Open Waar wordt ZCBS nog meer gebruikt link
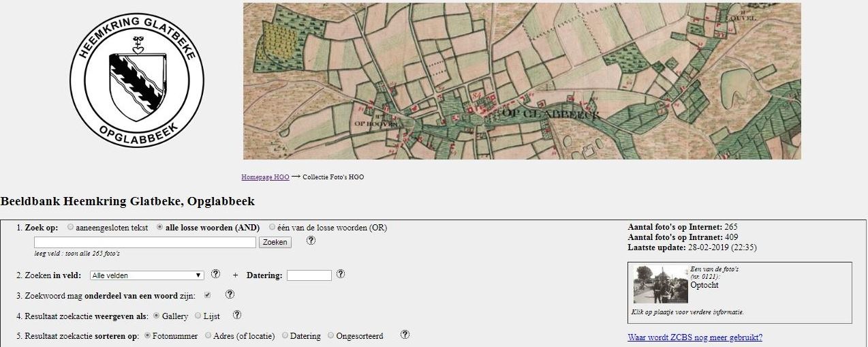Image resolution: width=868 pixels, height=347 pixels. point(695,337)
